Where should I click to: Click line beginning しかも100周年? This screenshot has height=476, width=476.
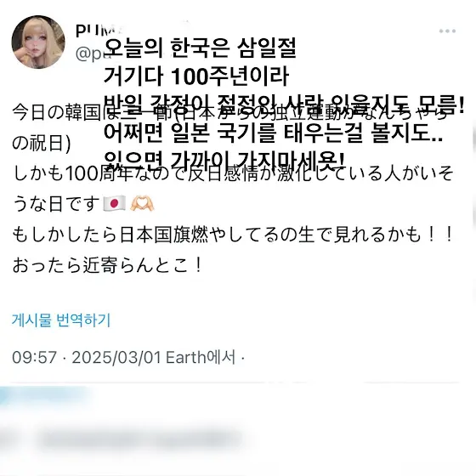(x=233, y=173)
